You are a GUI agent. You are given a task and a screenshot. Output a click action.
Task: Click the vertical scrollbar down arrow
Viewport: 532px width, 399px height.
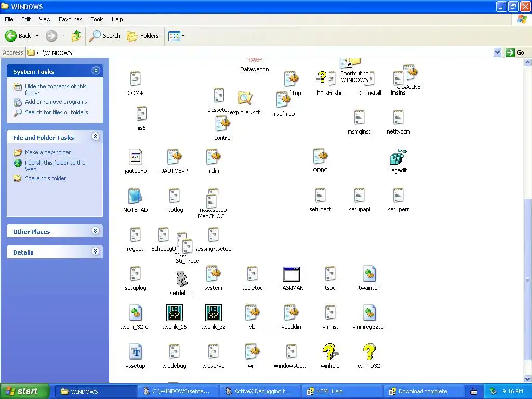(x=528, y=379)
